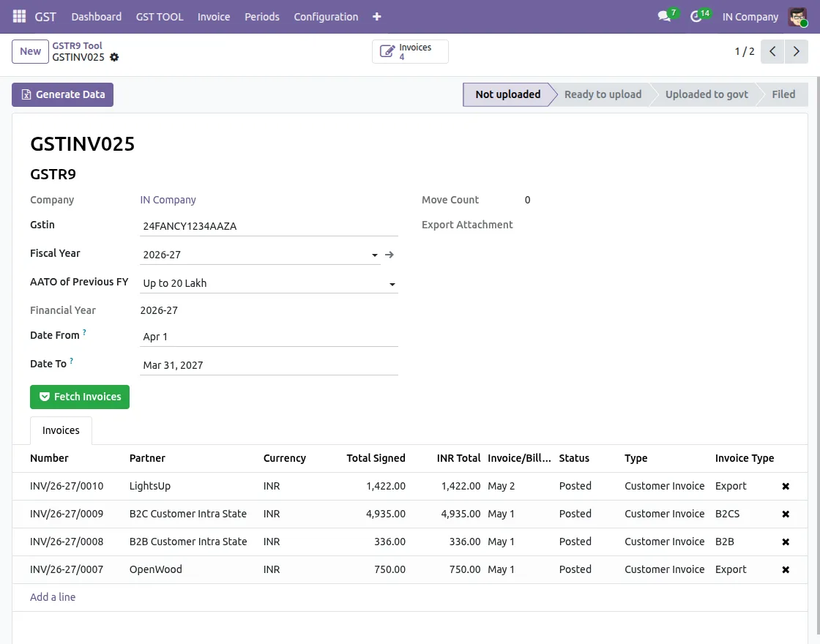Expand the Fiscal Year dropdown
This screenshot has width=820, height=644.
(x=374, y=255)
